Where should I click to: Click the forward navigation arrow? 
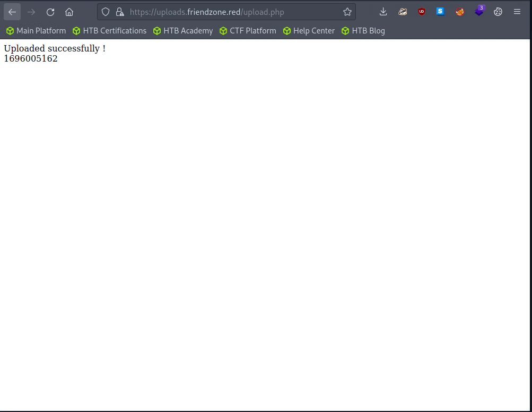[x=31, y=12]
